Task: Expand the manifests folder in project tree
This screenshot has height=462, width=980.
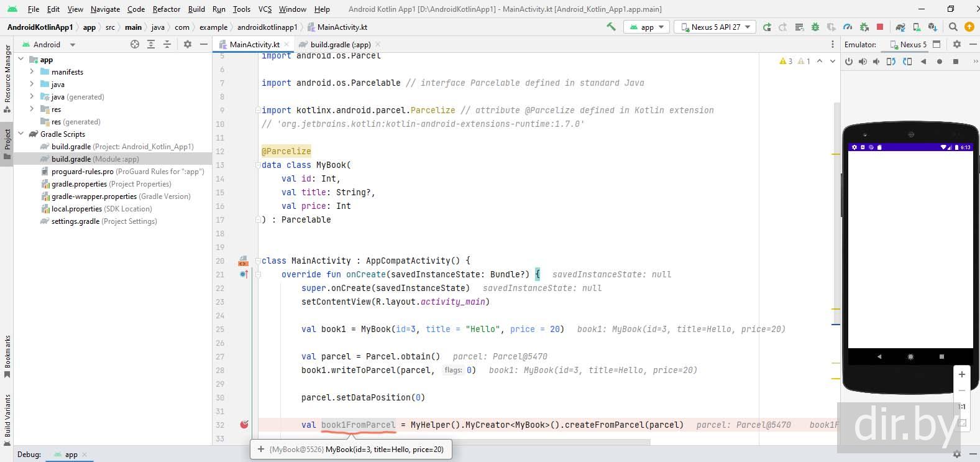Action: [32, 72]
